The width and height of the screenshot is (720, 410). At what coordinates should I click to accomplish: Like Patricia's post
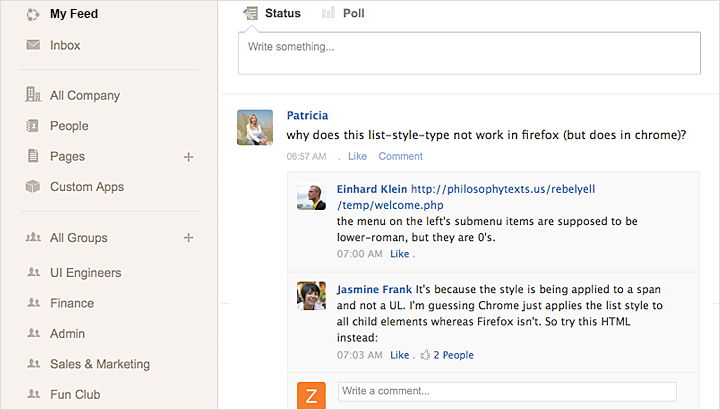[357, 156]
